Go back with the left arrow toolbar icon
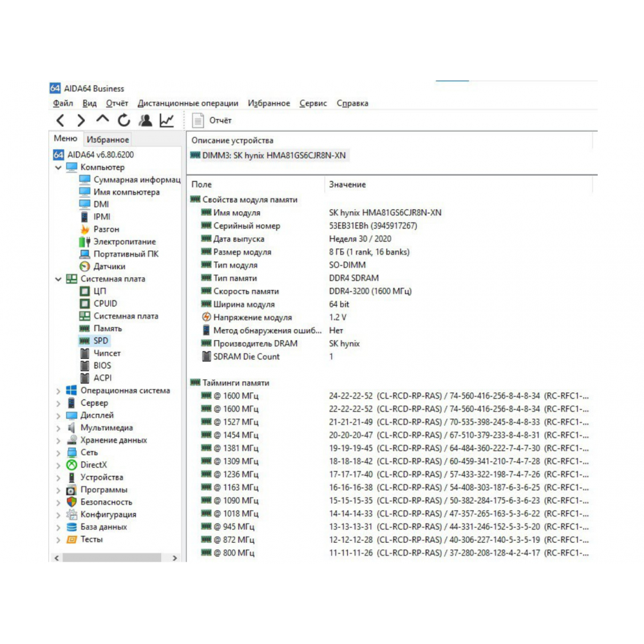Image resolution: width=644 pixels, height=644 pixels. (x=61, y=120)
